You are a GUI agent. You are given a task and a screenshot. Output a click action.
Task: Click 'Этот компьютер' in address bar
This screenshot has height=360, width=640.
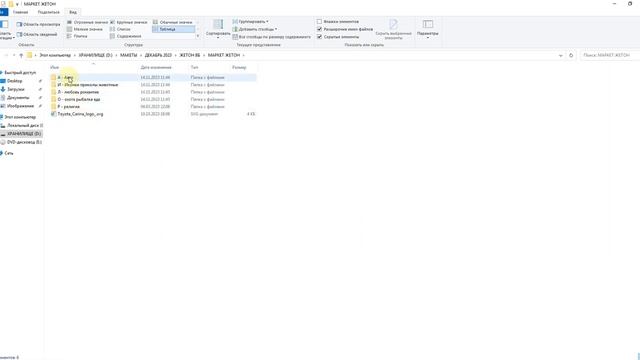pos(55,55)
